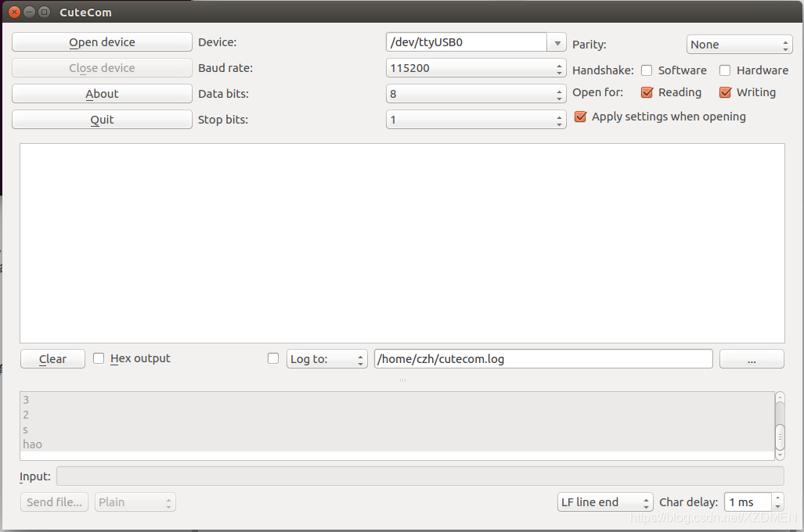The width and height of the screenshot is (804, 532).
Task: Click the Open device button
Action: coord(102,42)
